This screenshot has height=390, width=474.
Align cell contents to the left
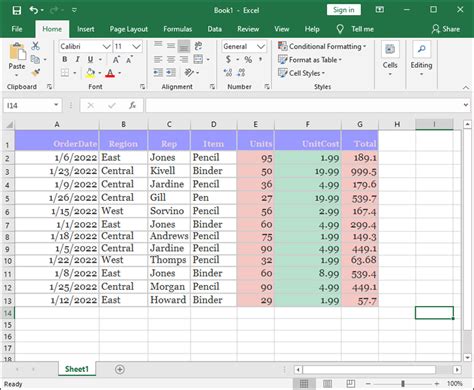[x=158, y=60]
